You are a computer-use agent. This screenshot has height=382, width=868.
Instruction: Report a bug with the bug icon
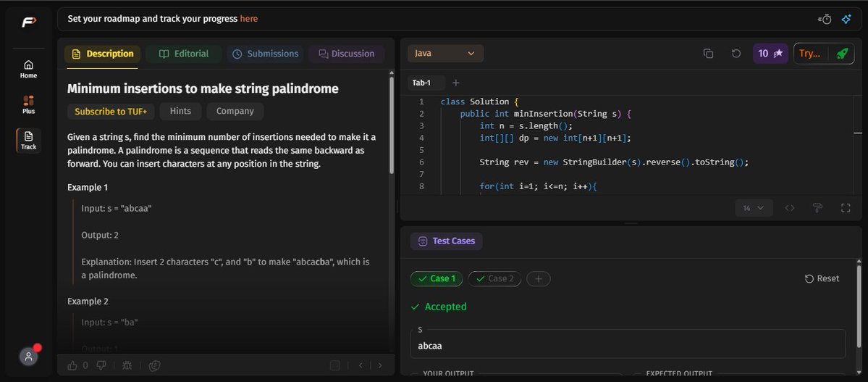pyautogui.click(x=127, y=365)
